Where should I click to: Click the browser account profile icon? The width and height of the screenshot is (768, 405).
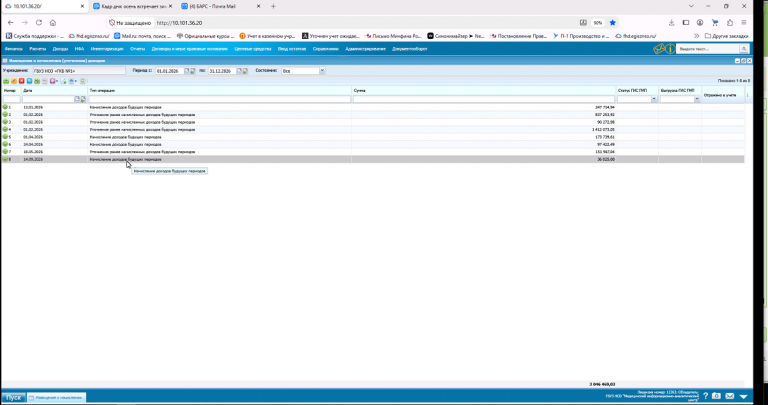point(700,23)
